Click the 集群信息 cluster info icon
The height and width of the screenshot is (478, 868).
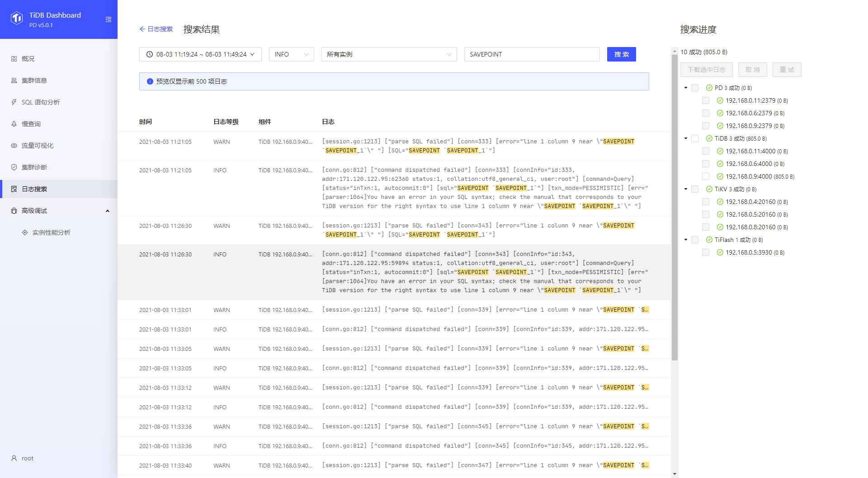[14, 80]
